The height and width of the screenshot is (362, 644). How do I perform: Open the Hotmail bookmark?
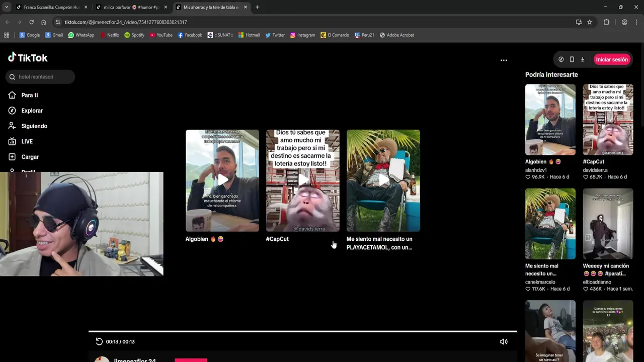249,35
